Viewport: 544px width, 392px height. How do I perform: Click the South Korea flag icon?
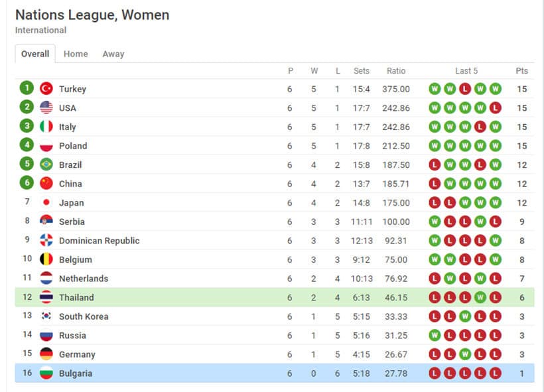click(x=46, y=316)
